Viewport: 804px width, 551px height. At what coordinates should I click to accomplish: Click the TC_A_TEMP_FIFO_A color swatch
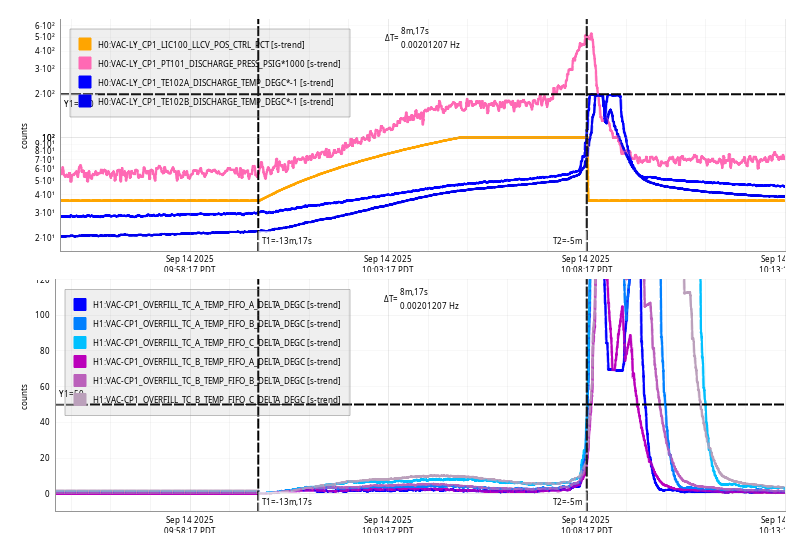point(80,305)
